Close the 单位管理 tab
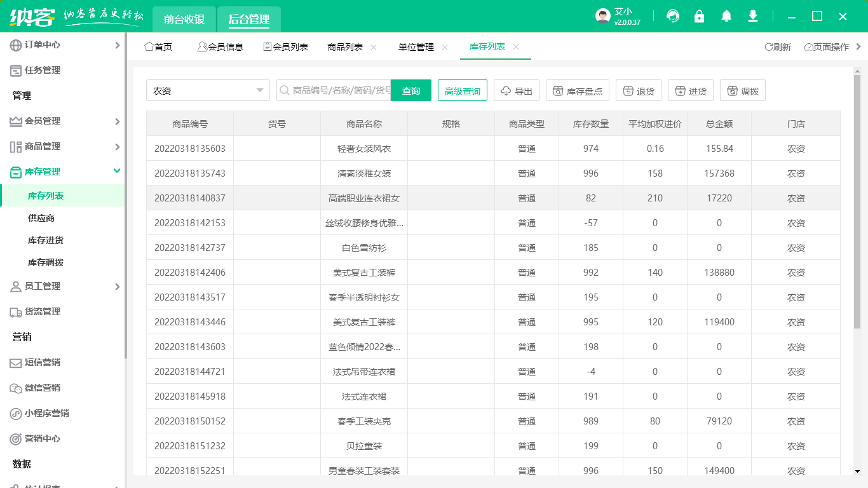Screen dimensions: 868x488 [445, 47]
